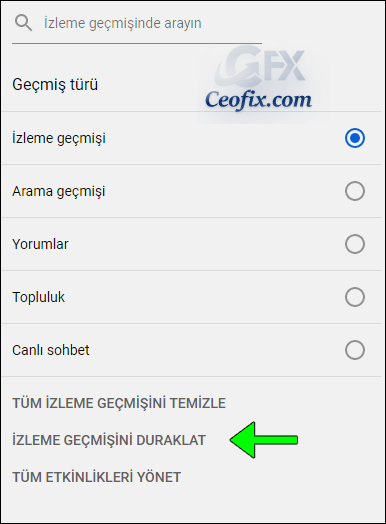The height and width of the screenshot is (524, 386).
Task: Click the magnifying glass search icon
Action: 23,23
